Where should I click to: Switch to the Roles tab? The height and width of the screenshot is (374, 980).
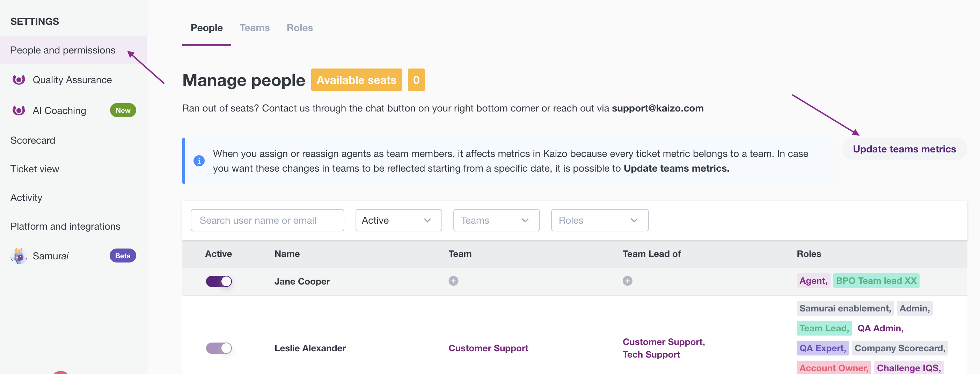(300, 28)
